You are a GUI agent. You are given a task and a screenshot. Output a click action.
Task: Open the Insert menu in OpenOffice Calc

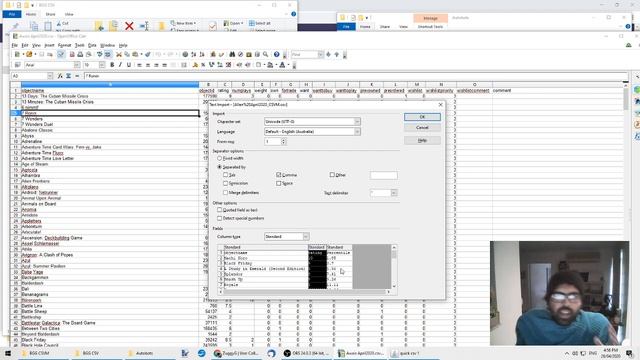[49, 45]
